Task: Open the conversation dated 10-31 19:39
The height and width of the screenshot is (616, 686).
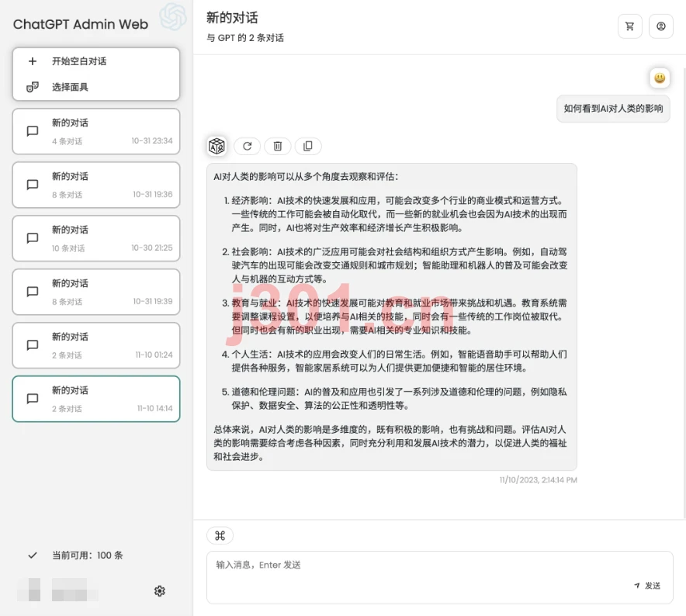Action: [96, 292]
